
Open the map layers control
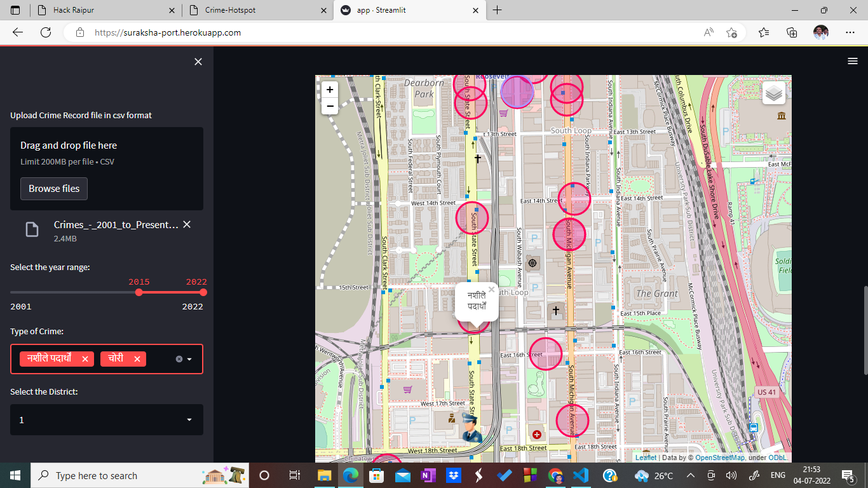pyautogui.click(x=774, y=93)
